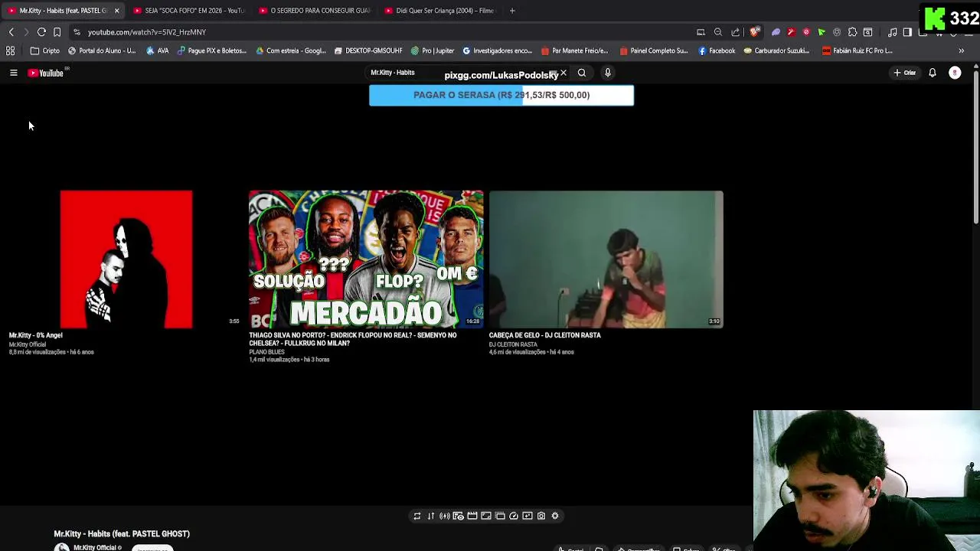Click the PAGAR O SERASA donation progress bar

[x=501, y=95]
